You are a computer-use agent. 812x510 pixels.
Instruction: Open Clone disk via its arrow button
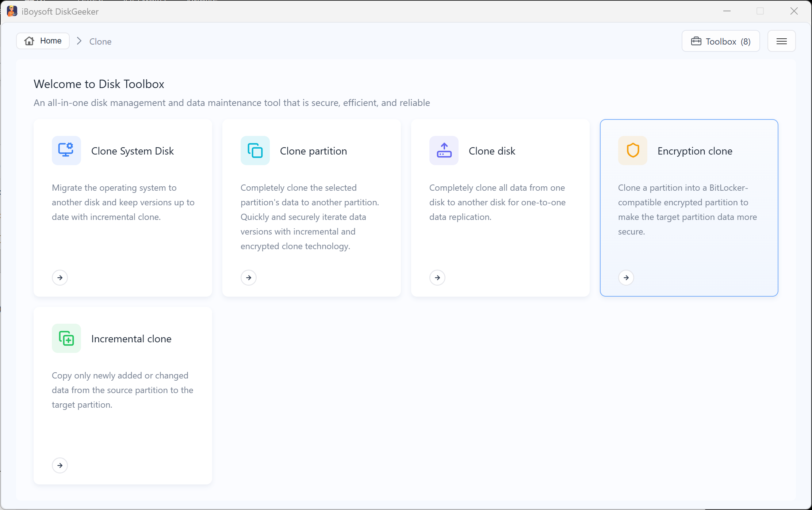pos(437,278)
